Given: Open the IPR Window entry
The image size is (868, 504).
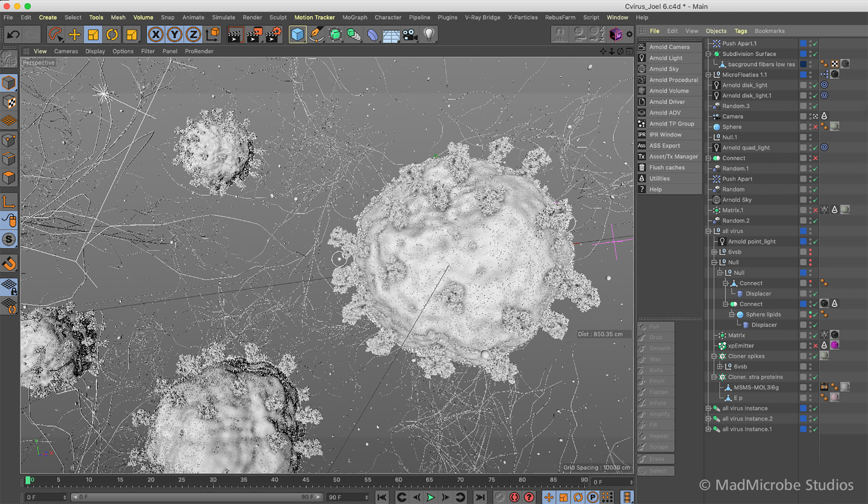Looking at the screenshot, I should (665, 135).
